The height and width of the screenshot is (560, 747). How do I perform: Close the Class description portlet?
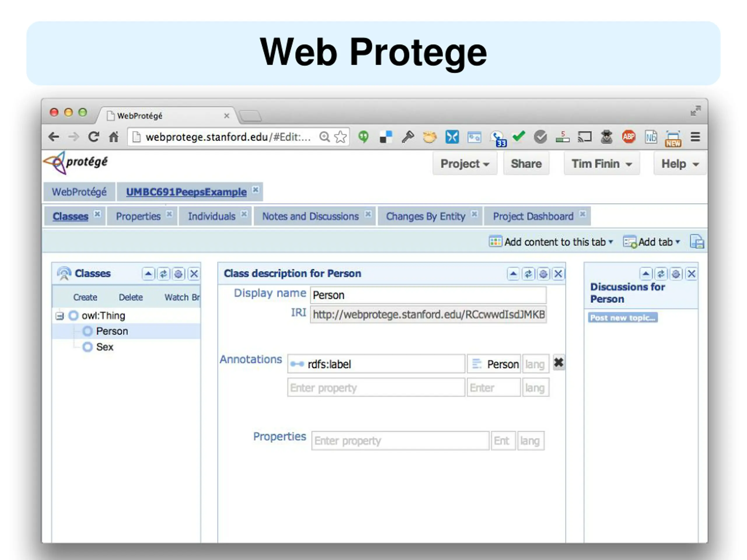(x=558, y=274)
